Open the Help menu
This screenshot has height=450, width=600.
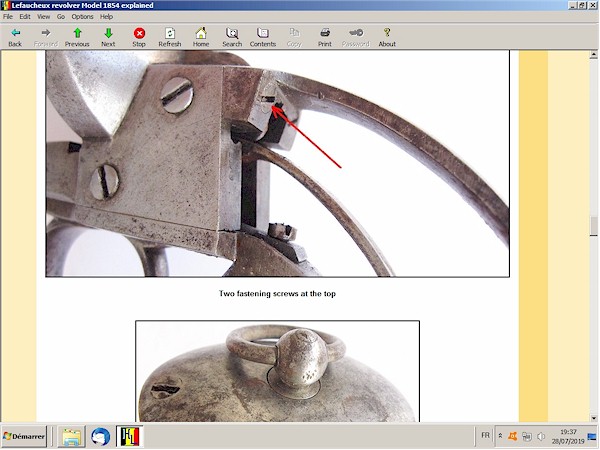tap(106, 16)
